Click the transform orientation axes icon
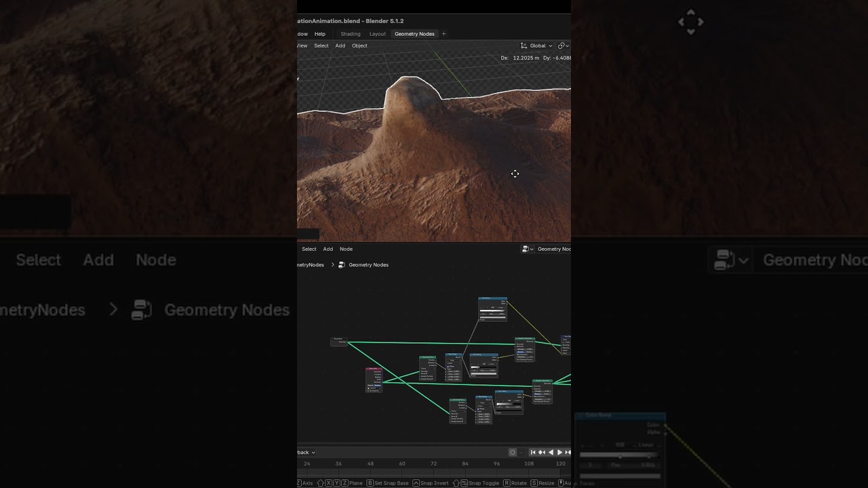The height and width of the screenshot is (488, 868). pos(524,45)
